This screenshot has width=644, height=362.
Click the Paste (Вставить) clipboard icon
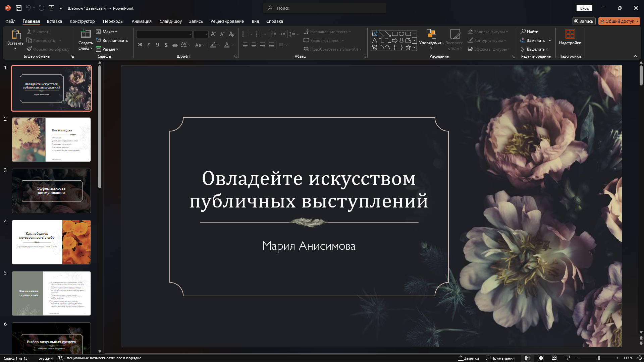[15, 34]
